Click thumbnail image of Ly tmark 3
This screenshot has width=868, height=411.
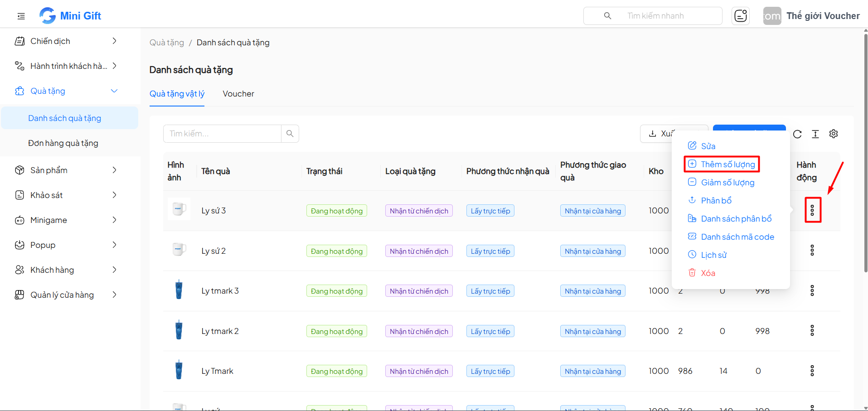click(179, 290)
